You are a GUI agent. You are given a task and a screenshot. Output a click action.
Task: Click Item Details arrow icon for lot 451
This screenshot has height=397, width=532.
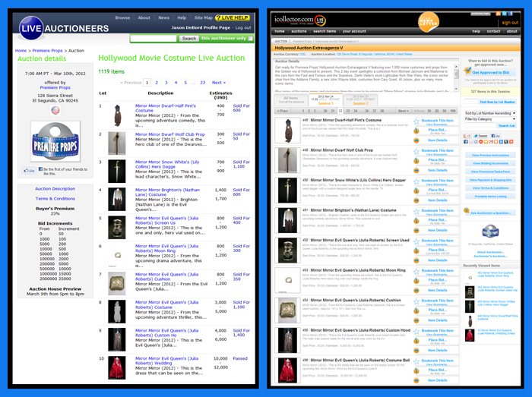tap(416, 230)
